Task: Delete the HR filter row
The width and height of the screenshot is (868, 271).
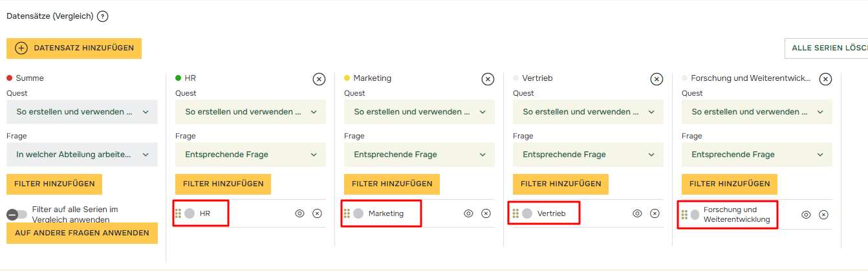Action: 317,213
